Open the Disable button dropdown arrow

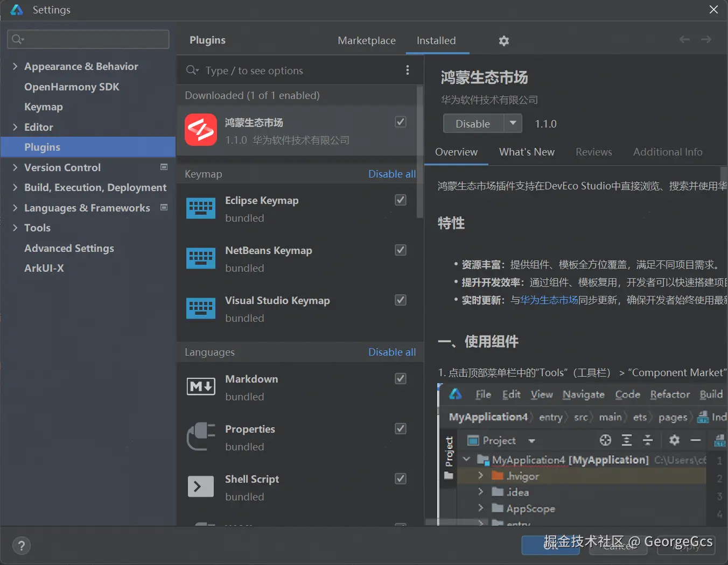pyautogui.click(x=513, y=123)
